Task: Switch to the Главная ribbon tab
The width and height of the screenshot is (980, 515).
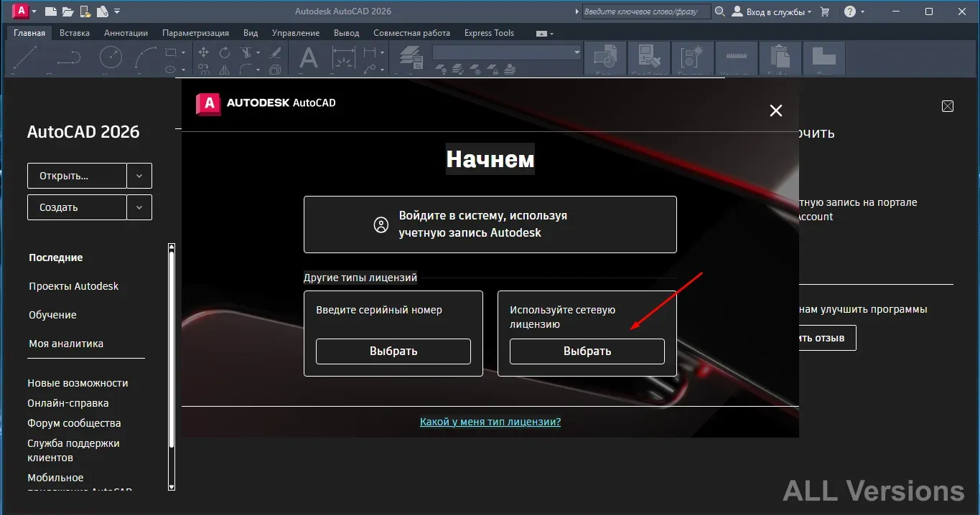Action: 29,33
